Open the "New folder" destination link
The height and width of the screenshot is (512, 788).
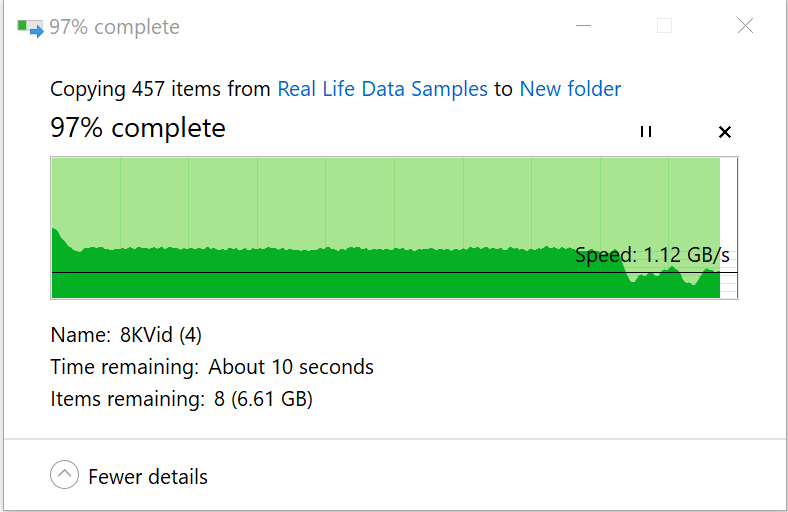click(570, 89)
